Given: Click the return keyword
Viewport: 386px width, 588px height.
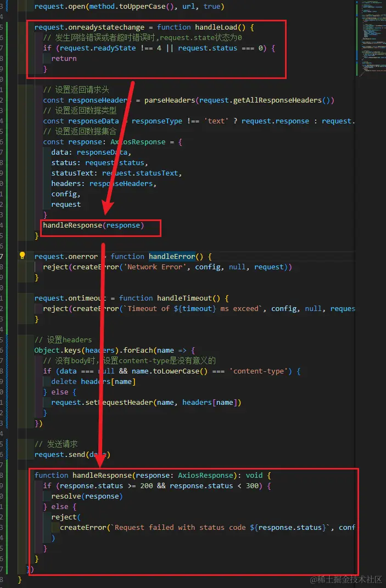Looking at the screenshot, I should point(64,59).
